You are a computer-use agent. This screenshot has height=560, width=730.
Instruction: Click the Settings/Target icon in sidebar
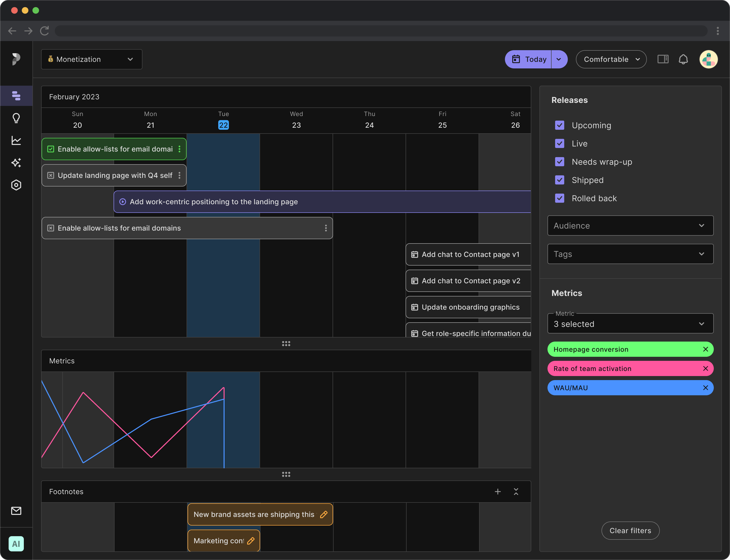pos(16,184)
